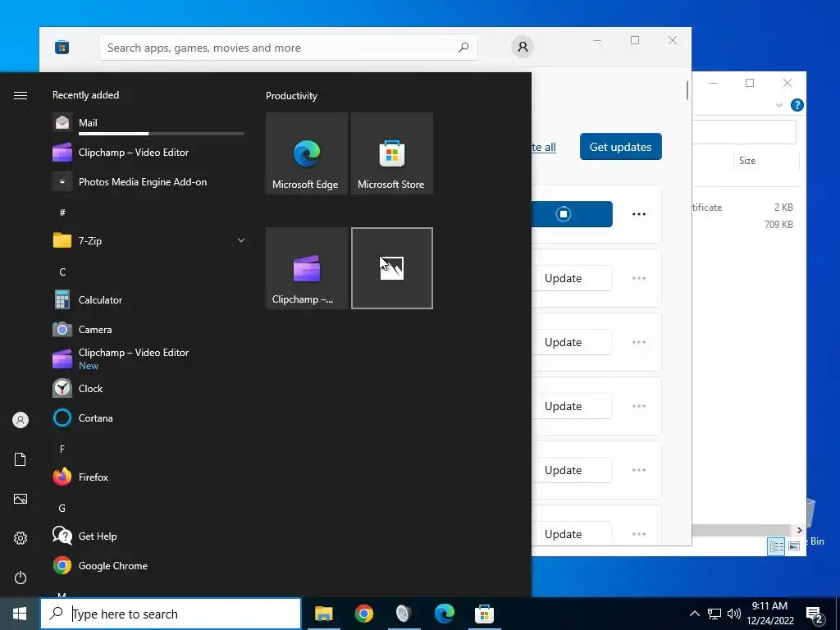The height and width of the screenshot is (630, 840).
Task: Click Explorer horizontal scrollbar right arrow
Action: (799, 531)
